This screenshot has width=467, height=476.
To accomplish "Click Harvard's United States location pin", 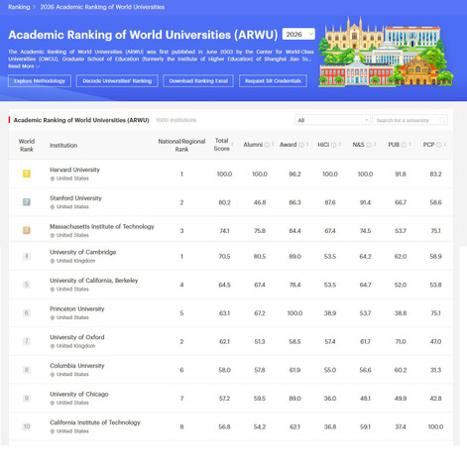I will coord(52,178).
